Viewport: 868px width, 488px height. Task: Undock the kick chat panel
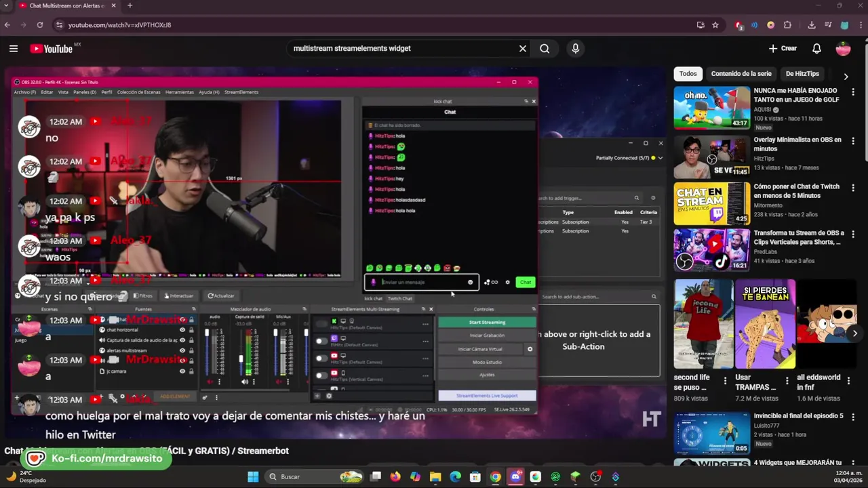pyautogui.click(x=526, y=101)
